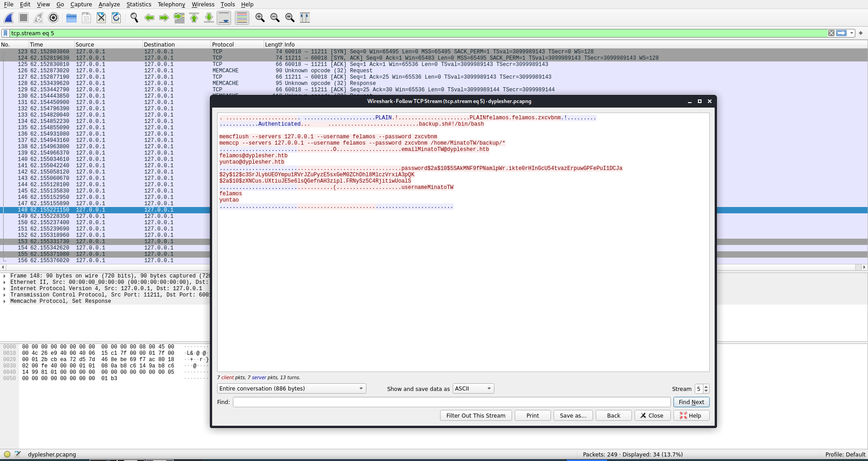Viewport: 868px width, 461px height.
Task: Click Profile: Default in status bar
Action: [845, 454]
